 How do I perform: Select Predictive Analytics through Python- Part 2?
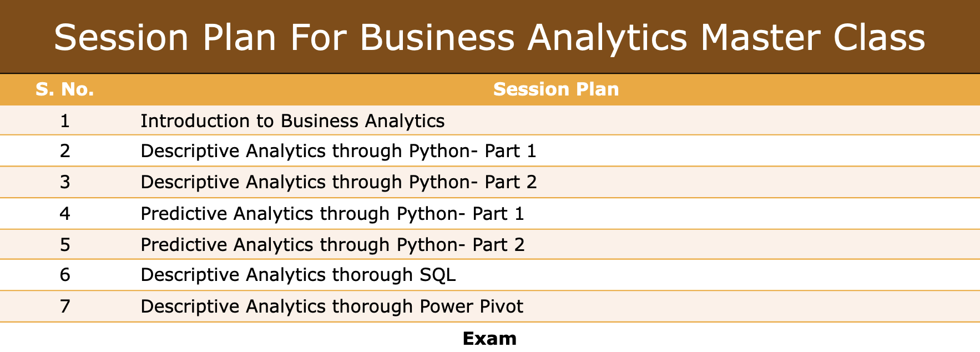332,245
